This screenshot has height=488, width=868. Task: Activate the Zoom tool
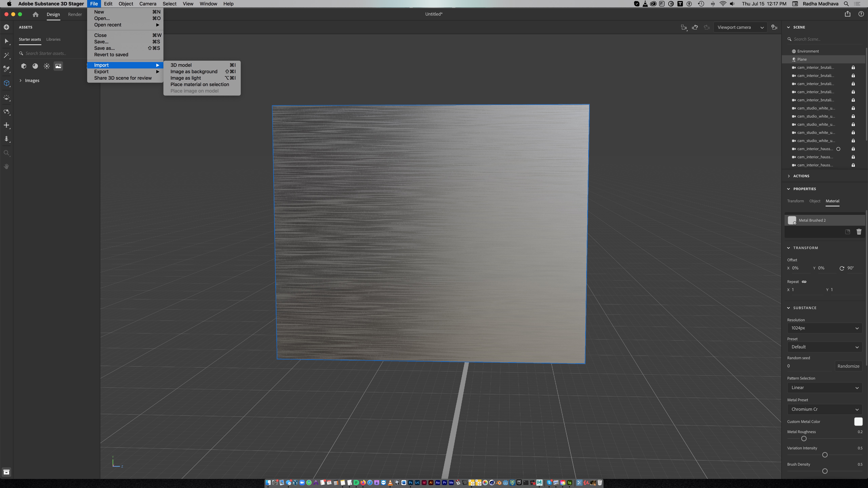[6, 152]
